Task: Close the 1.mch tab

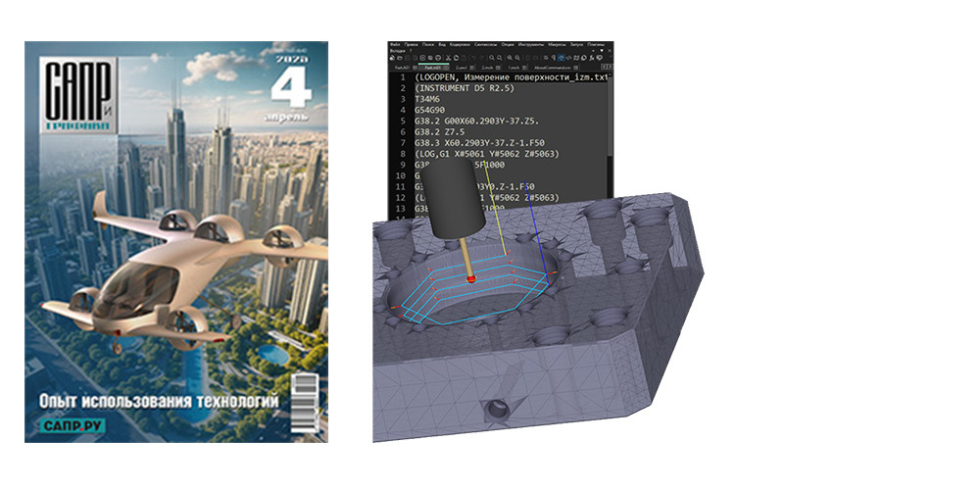Action: [524, 68]
